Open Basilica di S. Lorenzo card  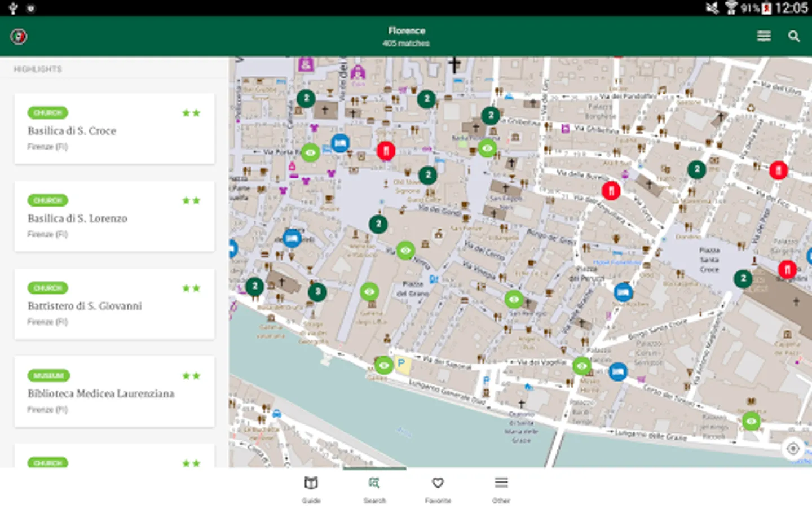114,216
